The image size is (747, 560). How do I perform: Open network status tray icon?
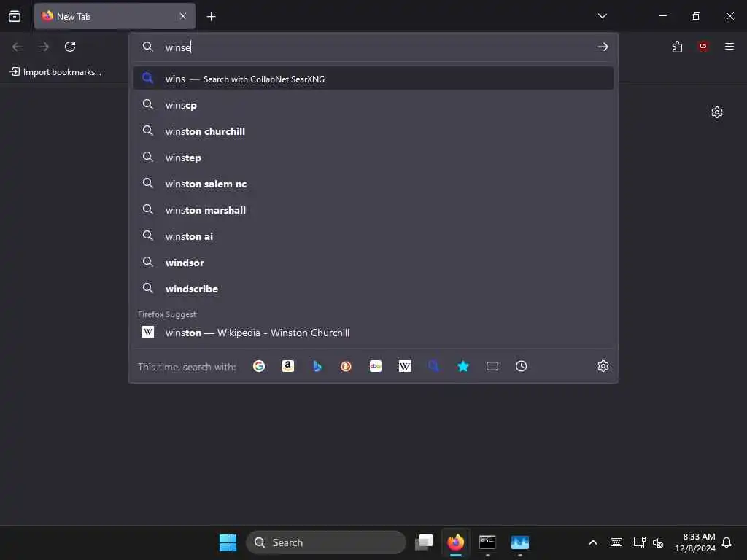[x=639, y=542]
